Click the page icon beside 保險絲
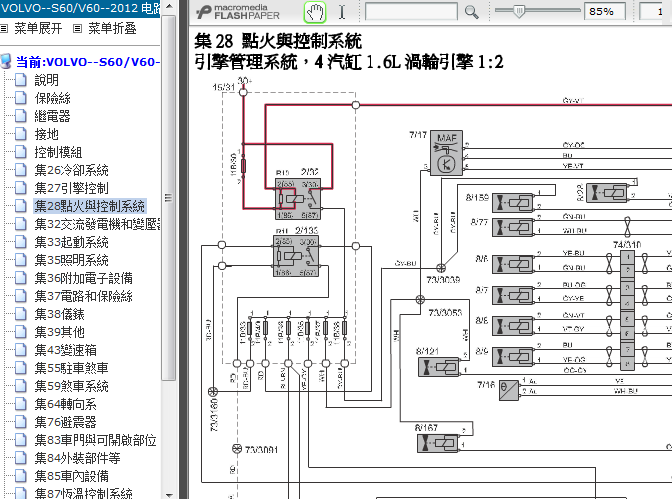This screenshot has width=672, height=499. pos(21,98)
